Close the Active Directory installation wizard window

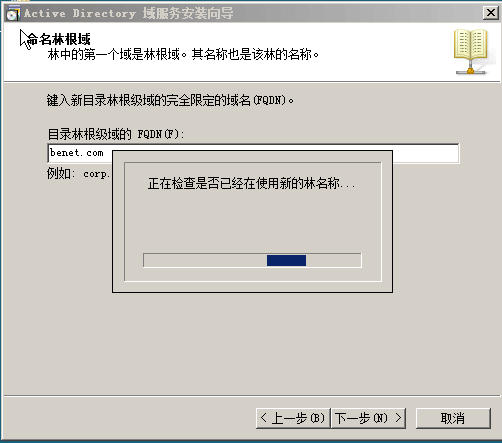(x=491, y=13)
